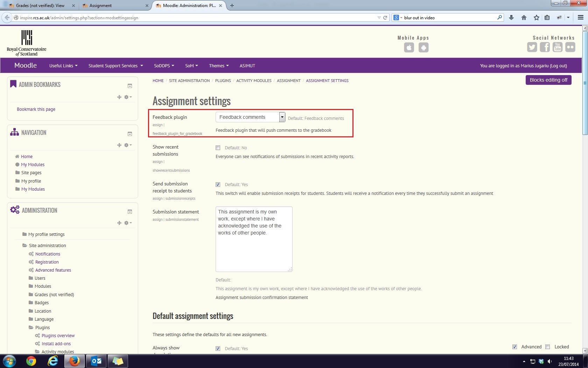
Task: Click move icon in Admin Bookmarks block
Action: (119, 97)
